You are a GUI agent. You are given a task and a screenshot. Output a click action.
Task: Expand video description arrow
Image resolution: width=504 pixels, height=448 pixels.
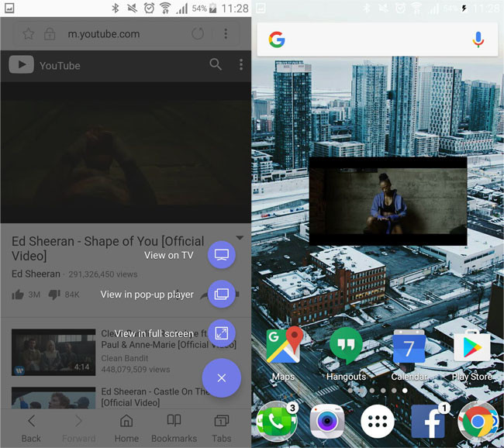point(240,237)
